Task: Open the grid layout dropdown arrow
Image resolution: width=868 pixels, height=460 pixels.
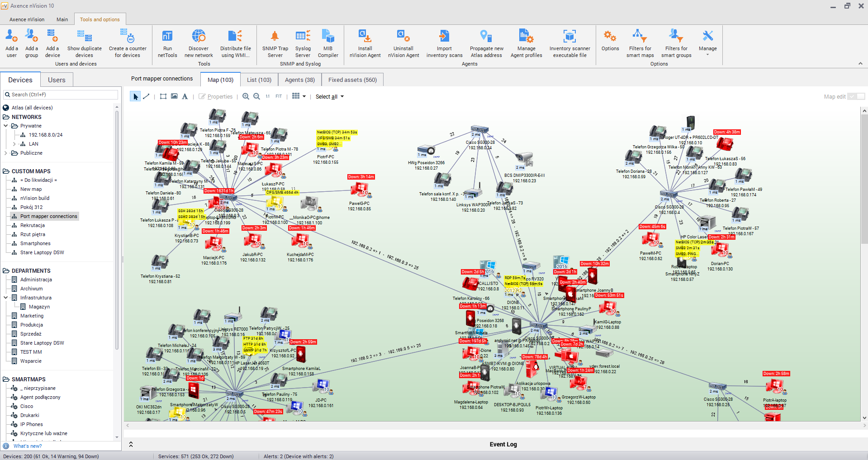Action: 304,96
